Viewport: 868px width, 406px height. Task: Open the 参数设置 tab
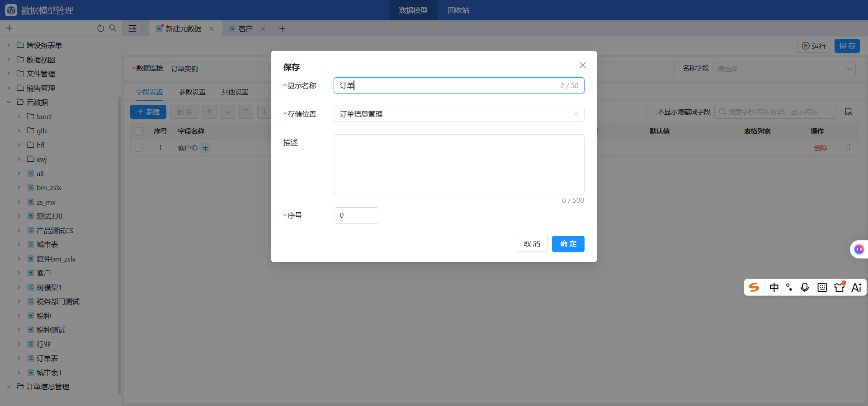tap(192, 92)
